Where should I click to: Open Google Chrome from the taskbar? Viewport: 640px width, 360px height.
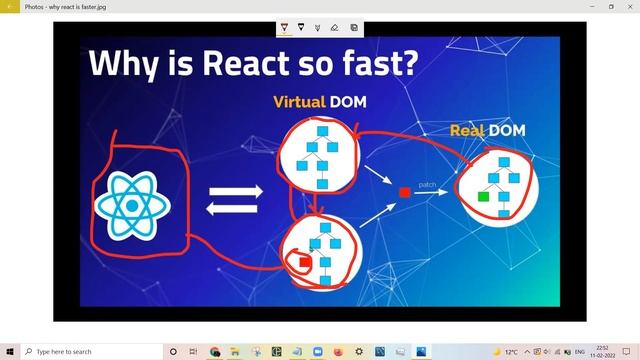(215, 351)
